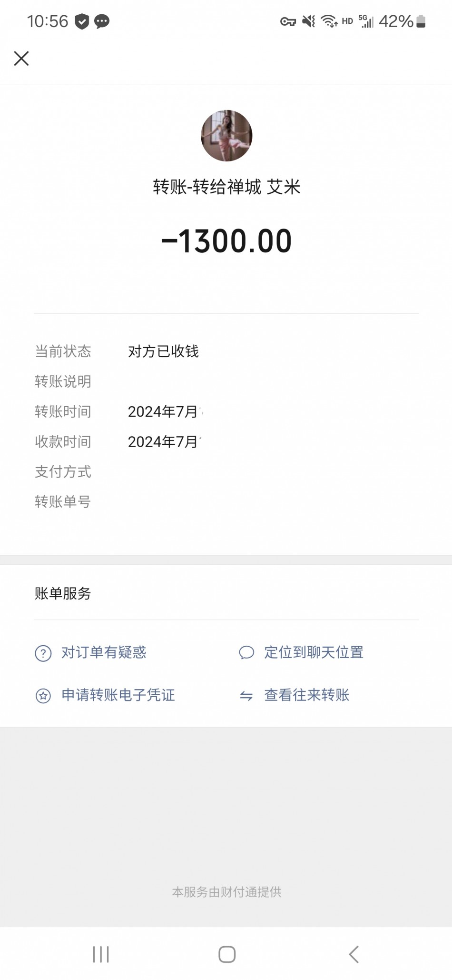Viewport: 452px width, 980px height.
Task: Tap the muted sound status icon
Action: click(309, 21)
